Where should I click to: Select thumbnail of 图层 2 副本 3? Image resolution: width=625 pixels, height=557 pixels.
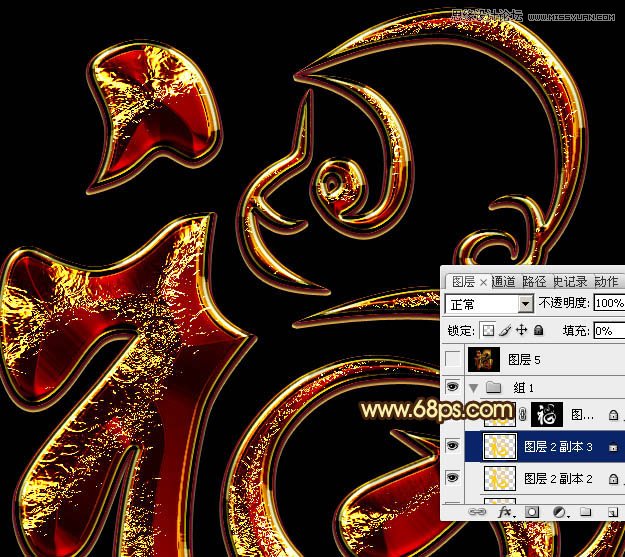pos(500,447)
